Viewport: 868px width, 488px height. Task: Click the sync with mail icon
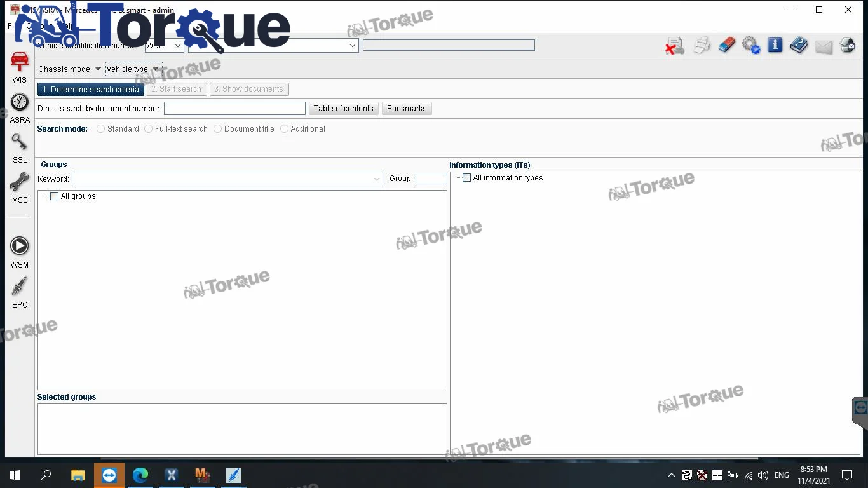tap(847, 45)
